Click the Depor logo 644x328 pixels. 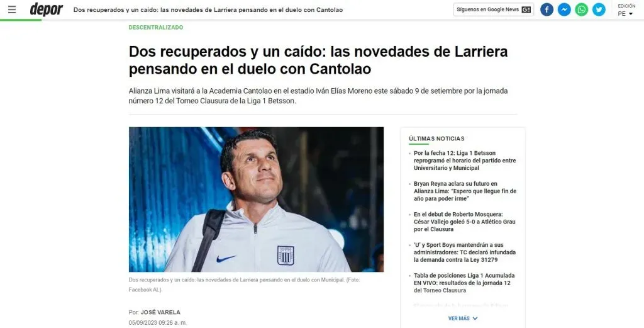(47, 9)
